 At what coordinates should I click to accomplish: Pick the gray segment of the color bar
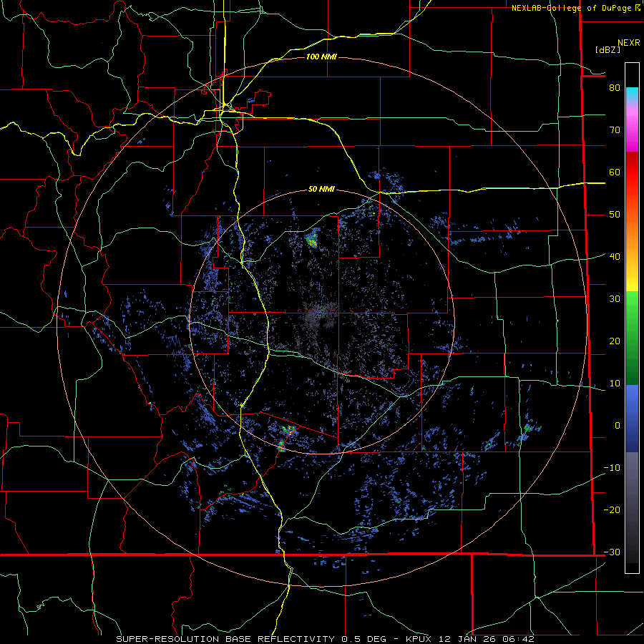pyautogui.click(x=632, y=507)
